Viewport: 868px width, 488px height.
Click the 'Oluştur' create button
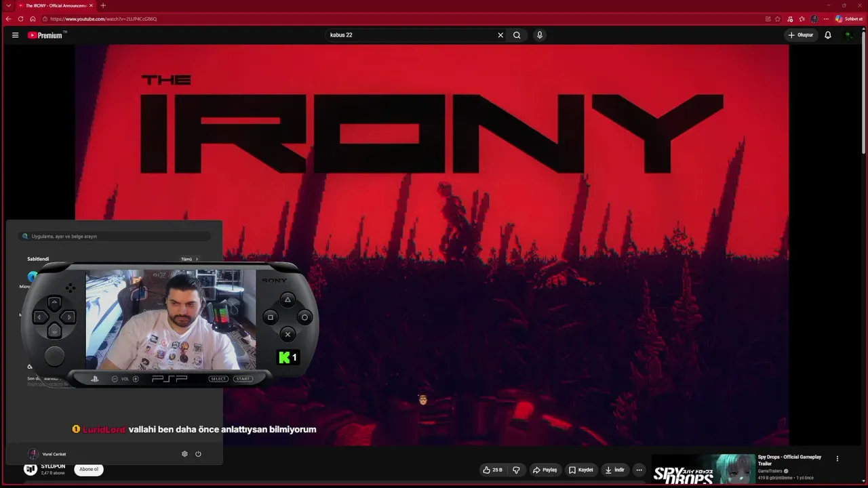pyautogui.click(x=800, y=35)
